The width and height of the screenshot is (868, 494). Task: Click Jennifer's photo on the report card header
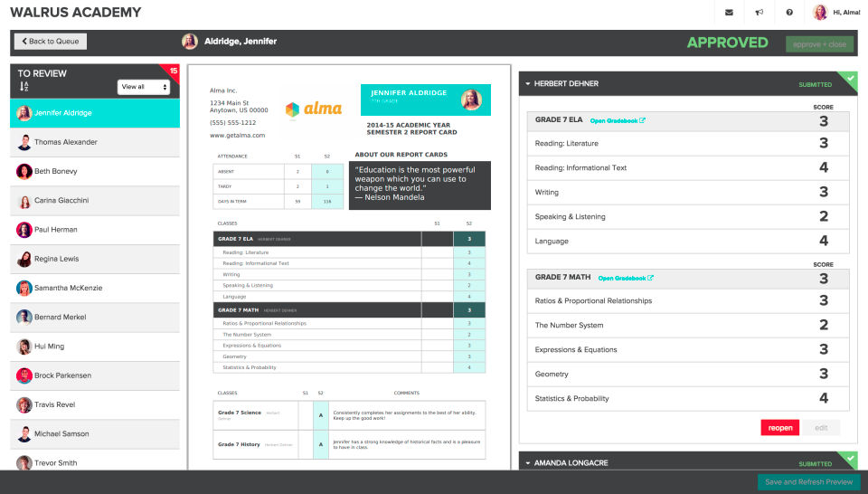(x=471, y=100)
